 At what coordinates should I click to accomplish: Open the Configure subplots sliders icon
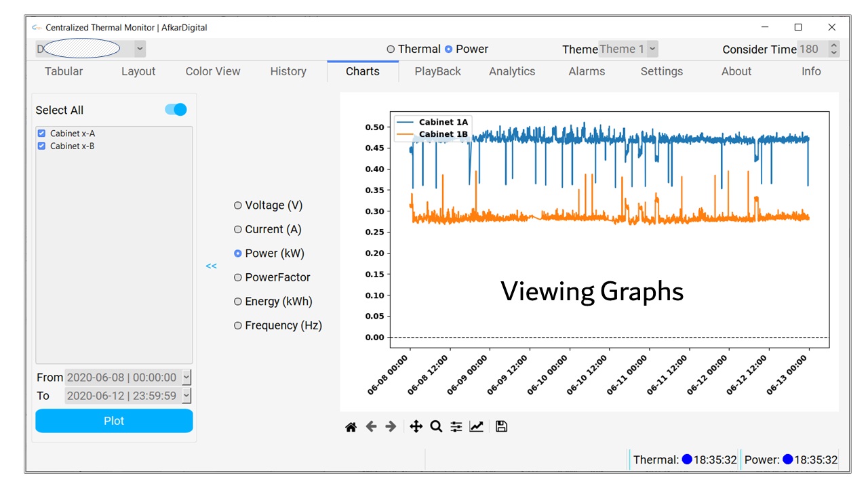[x=456, y=426]
